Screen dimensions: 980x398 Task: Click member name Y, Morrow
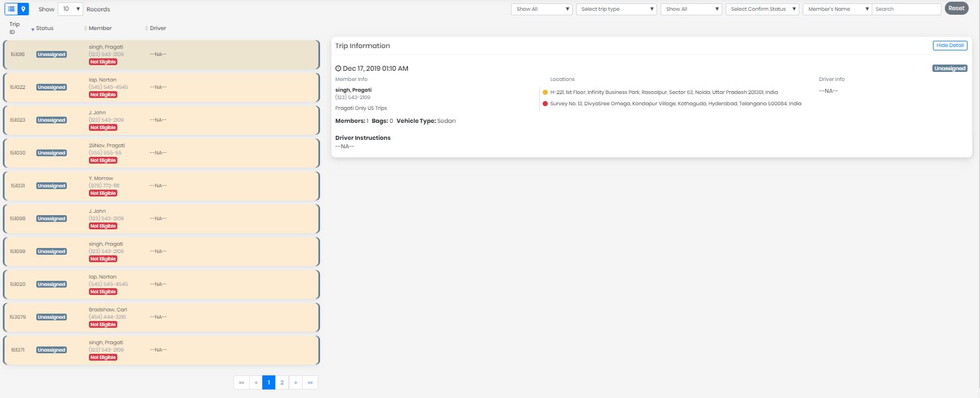[101, 178]
